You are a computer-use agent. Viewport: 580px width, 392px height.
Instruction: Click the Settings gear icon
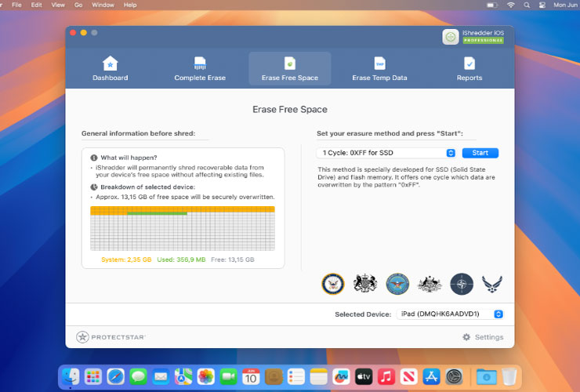click(x=466, y=337)
